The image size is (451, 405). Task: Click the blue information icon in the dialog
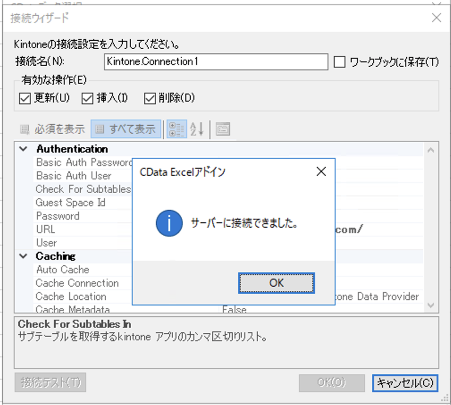point(169,223)
